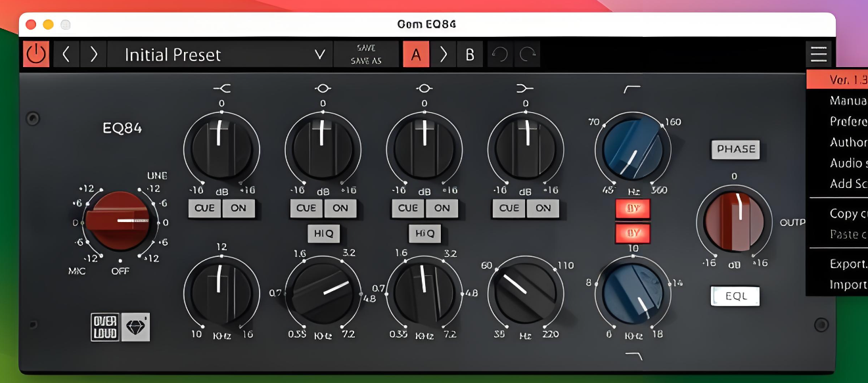Load the next preset with right arrow

(x=93, y=54)
